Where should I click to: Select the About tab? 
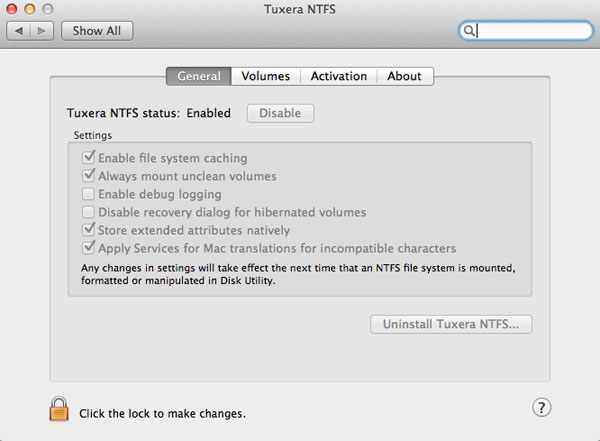pyautogui.click(x=404, y=76)
